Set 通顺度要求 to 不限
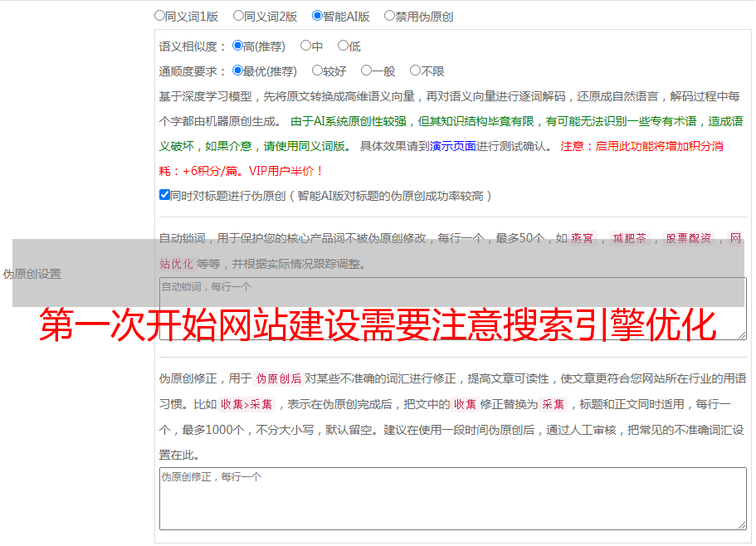Viewport: 756px width, 546px height. tap(415, 71)
